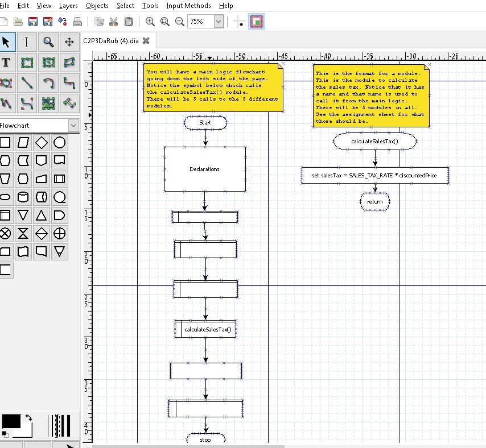Swap foreground and background colors arrow

click(x=28, y=418)
